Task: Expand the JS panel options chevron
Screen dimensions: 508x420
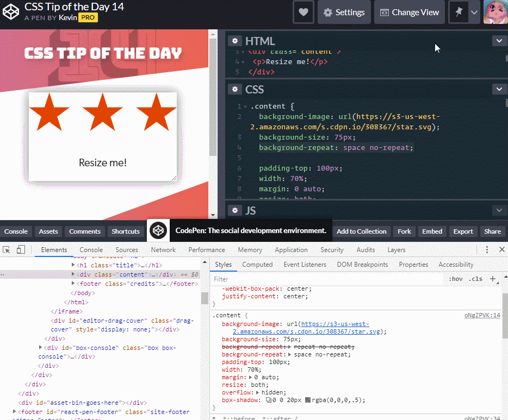Action: (x=499, y=210)
